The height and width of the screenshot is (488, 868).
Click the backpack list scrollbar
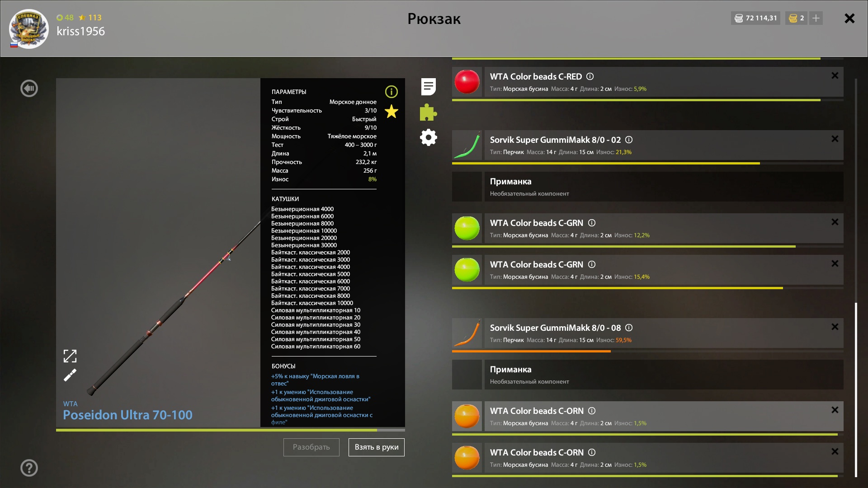point(856,389)
